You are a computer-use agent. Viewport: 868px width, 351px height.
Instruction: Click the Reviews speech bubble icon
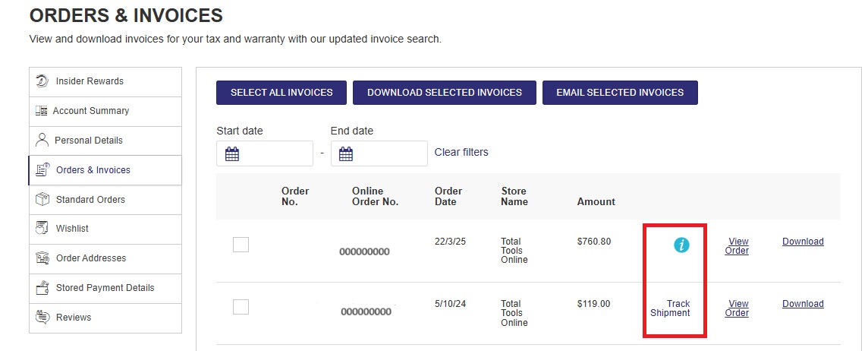(x=42, y=317)
